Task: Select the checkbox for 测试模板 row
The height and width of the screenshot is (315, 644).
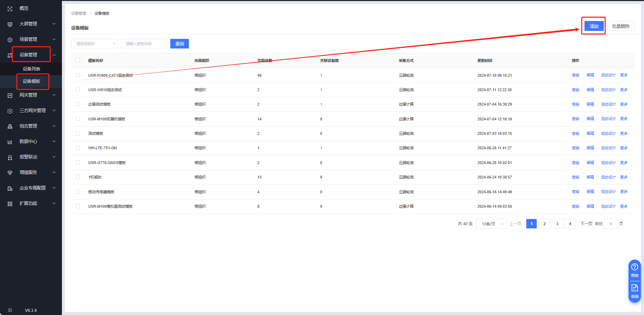Action: [78, 133]
